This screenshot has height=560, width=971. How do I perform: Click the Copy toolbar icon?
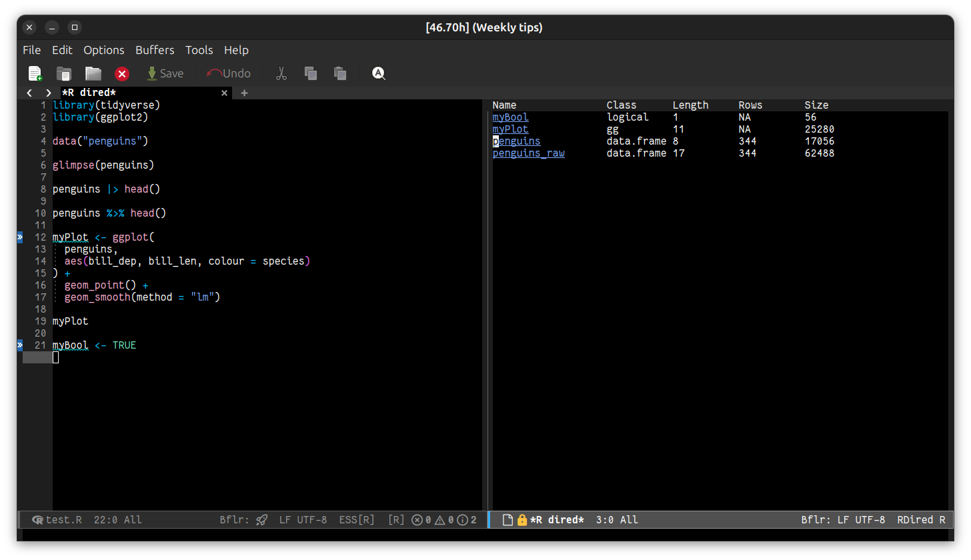point(310,73)
